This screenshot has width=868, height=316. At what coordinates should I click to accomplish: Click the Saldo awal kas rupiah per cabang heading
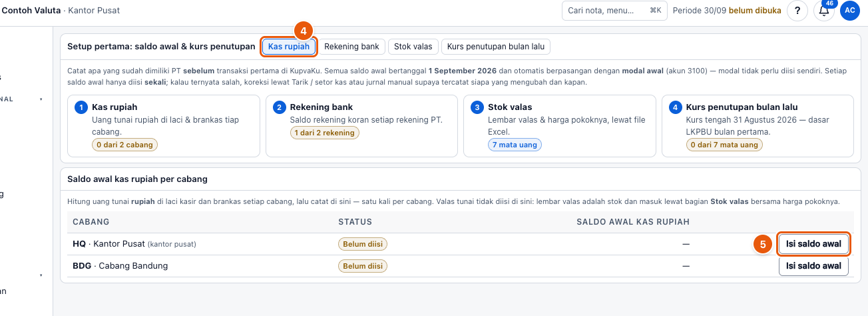point(137,179)
